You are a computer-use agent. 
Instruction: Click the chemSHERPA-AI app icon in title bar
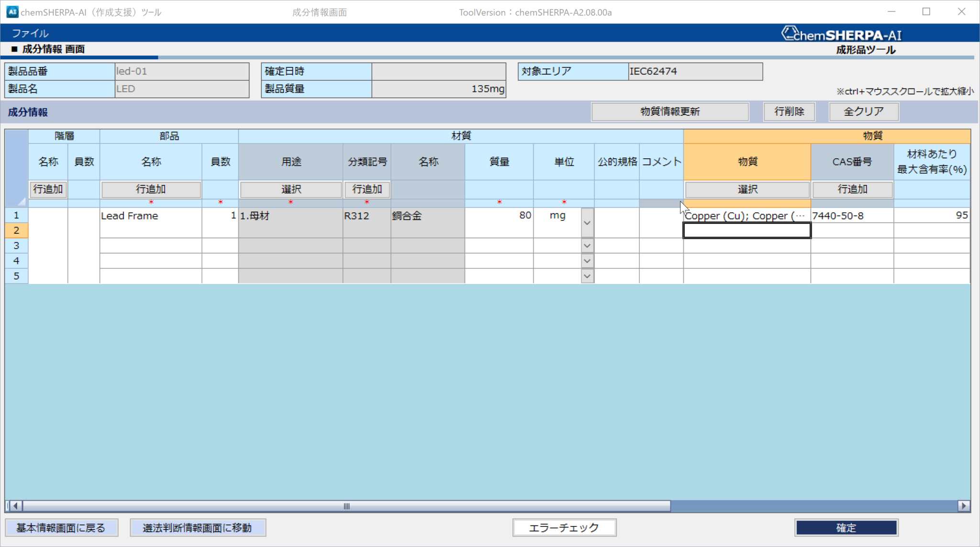pos(12,11)
